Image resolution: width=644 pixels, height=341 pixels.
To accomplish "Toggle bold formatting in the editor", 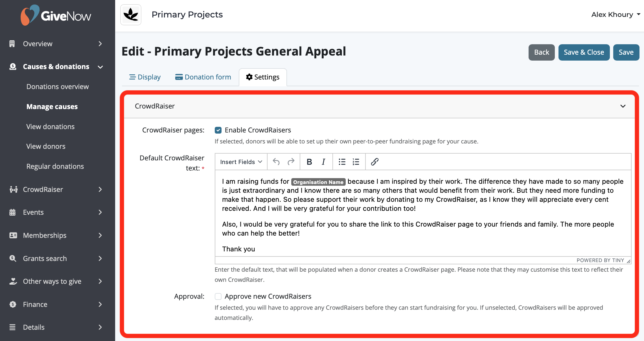I will click(x=309, y=162).
